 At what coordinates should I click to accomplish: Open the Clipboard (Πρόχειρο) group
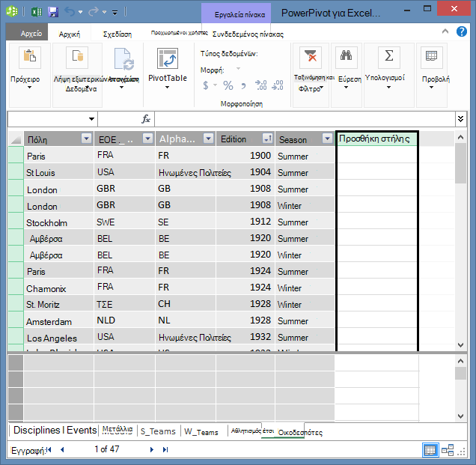(30, 75)
